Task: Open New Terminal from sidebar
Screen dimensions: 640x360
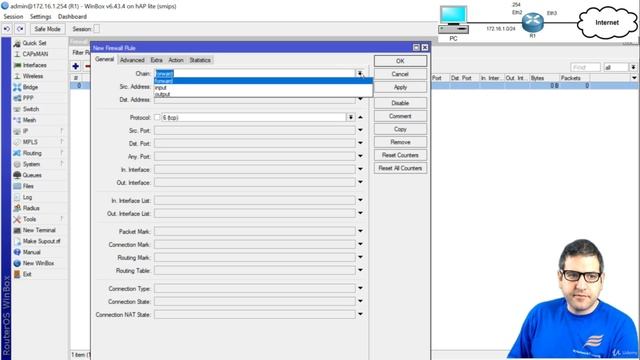Action: point(39,231)
